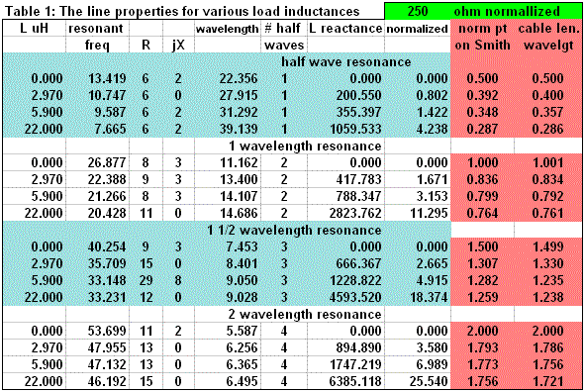Click the '1 1/2 wavelength resonance' heading
Viewport: 585px width, 392px height.
click(x=294, y=230)
